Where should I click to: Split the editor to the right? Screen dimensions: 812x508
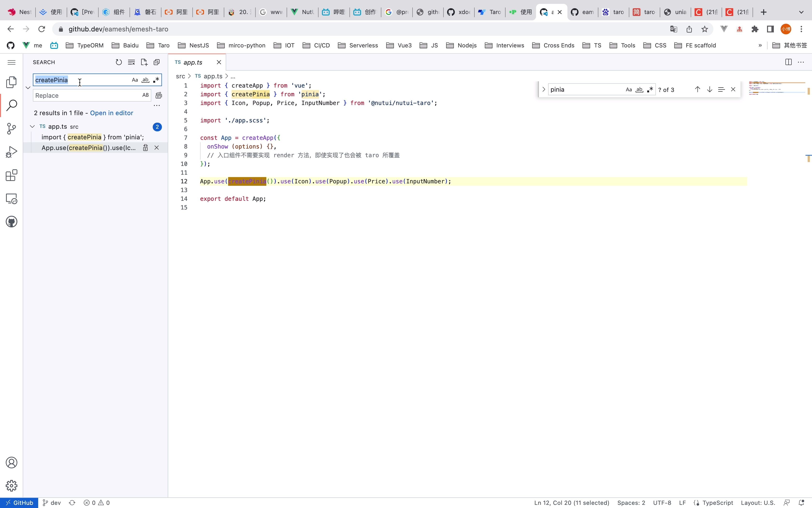click(789, 62)
